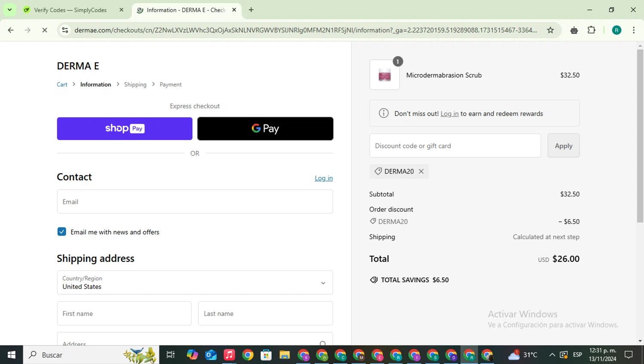Viewport: 644px width, 364px height.
Task: Launch Outlook from the taskbar
Action: 211,355
